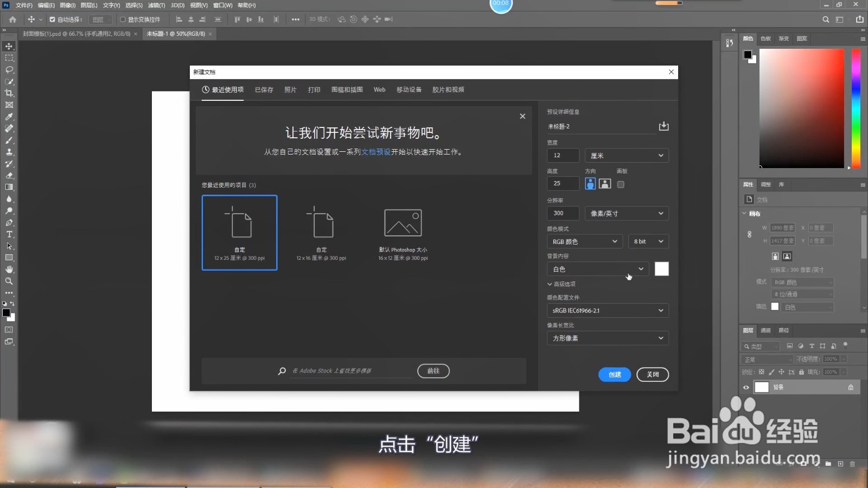
Task: Select the Zoom tool
Action: pyautogui.click(x=9, y=281)
